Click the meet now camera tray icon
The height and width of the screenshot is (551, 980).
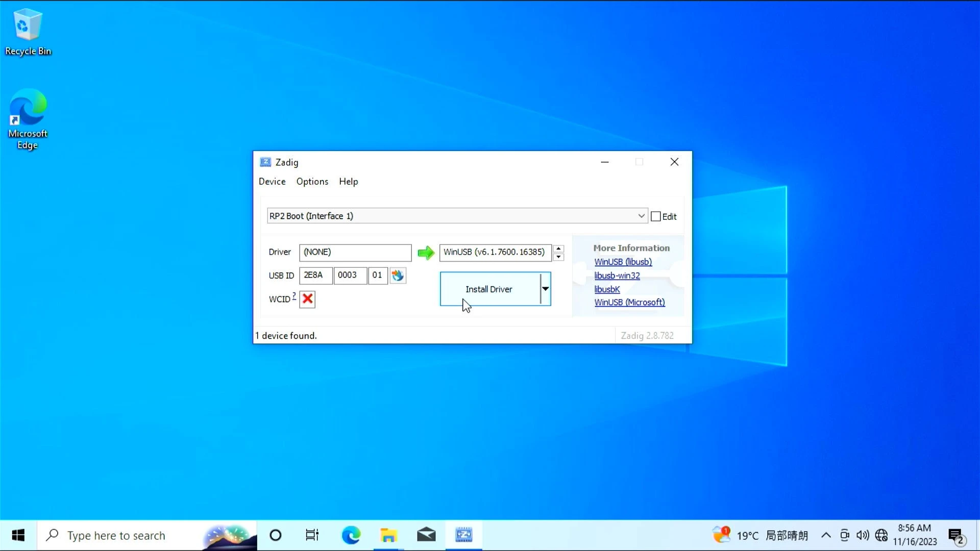point(845,535)
